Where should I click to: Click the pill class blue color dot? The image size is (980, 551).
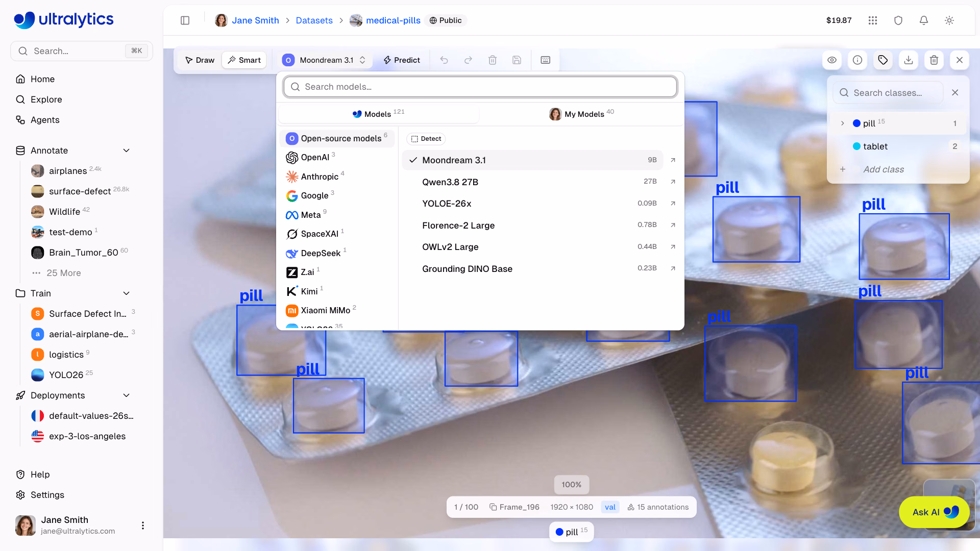point(856,123)
